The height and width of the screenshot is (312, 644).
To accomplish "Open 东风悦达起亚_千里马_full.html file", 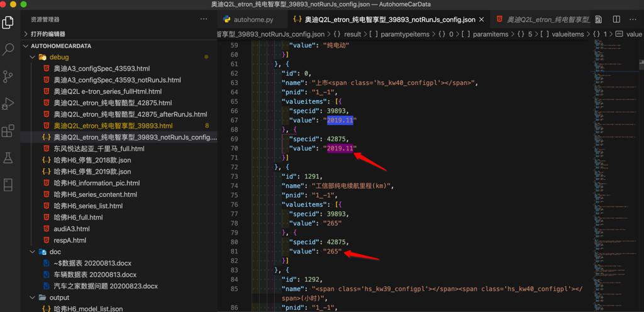I will pyautogui.click(x=99, y=148).
